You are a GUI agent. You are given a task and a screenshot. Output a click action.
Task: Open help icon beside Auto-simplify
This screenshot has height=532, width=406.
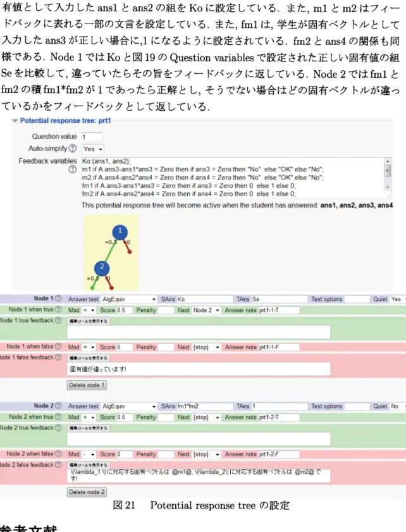[73, 148]
